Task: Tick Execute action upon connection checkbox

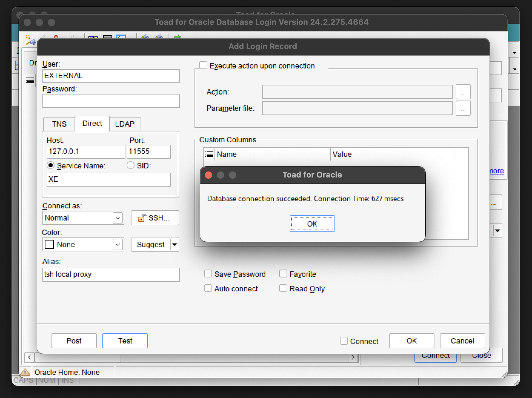Action: coord(203,65)
